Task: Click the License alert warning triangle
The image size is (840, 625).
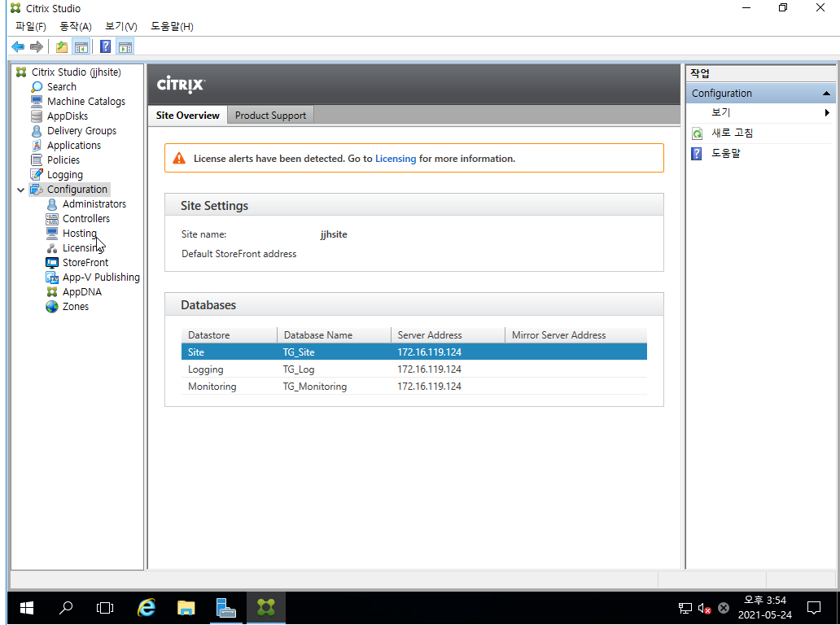Action: pos(179,159)
